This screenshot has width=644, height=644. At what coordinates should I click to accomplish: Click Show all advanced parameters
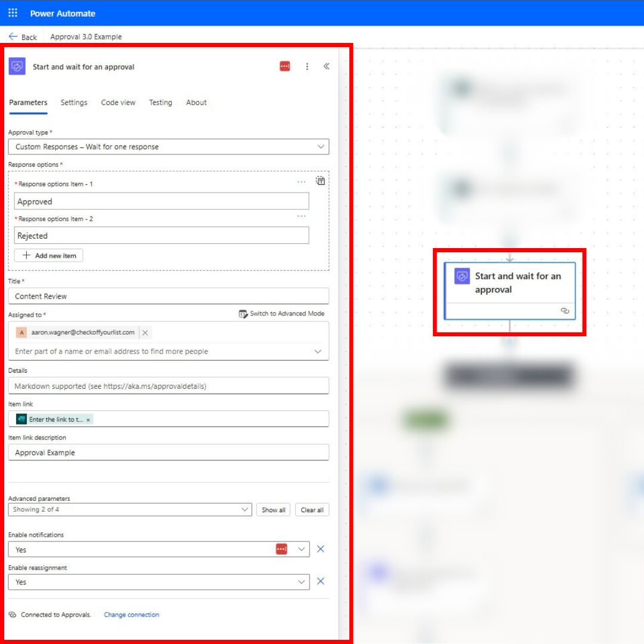274,510
